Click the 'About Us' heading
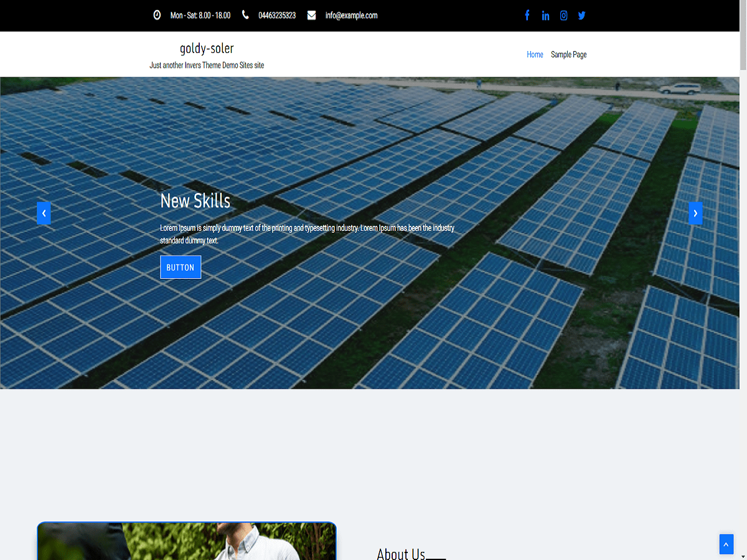 click(x=401, y=553)
